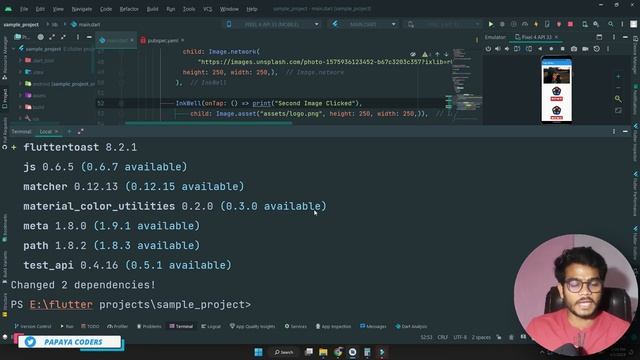Add new terminal session plus icon
Viewport: 640px width, 360px height.
pos(69,131)
